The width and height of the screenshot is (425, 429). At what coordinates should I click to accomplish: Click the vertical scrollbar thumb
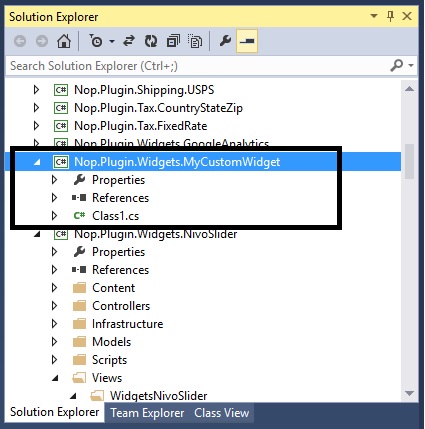[x=409, y=161]
